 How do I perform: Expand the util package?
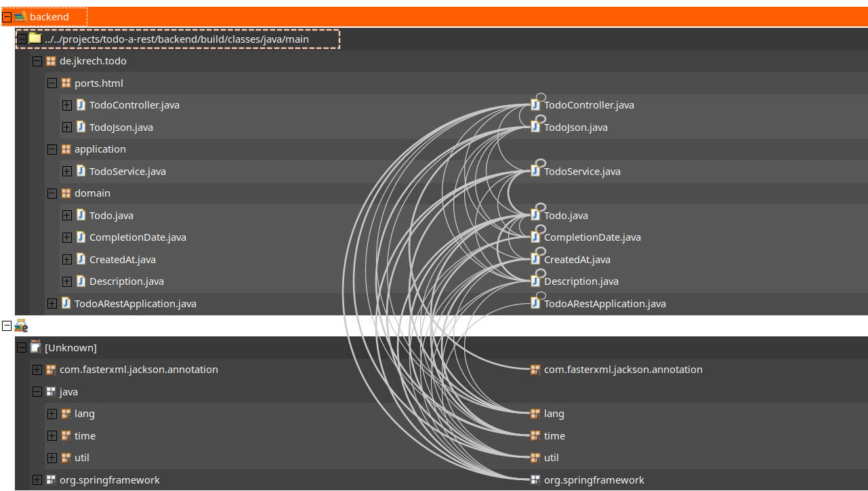(x=51, y=458)
